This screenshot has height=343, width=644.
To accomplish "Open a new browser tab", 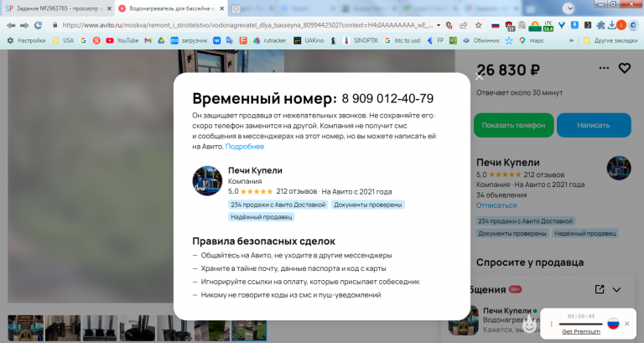I will 236,8.
